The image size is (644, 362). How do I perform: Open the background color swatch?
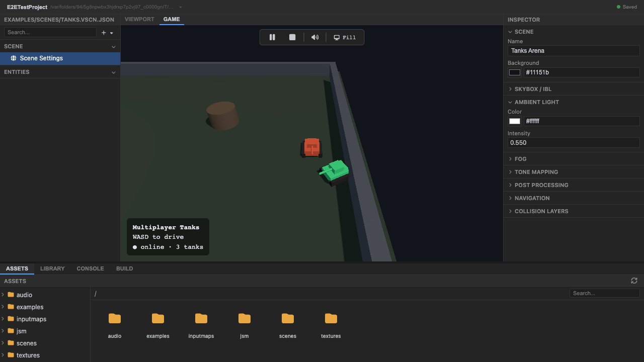[x=515, y=72]
